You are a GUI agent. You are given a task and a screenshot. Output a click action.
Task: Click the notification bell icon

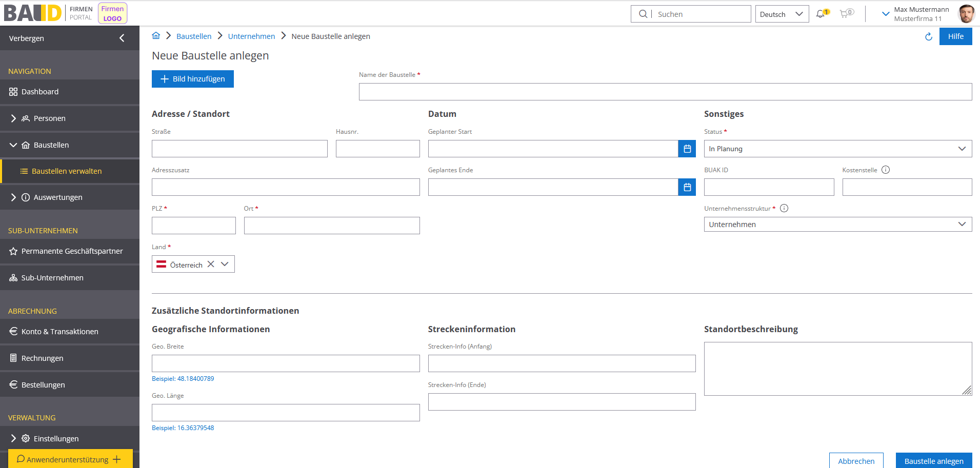[821, 14]
